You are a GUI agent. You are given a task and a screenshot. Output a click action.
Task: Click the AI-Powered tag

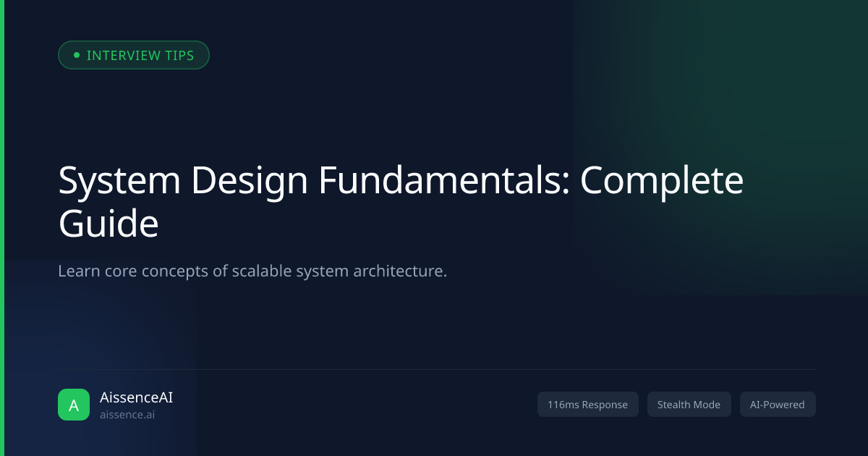point(778,405)
